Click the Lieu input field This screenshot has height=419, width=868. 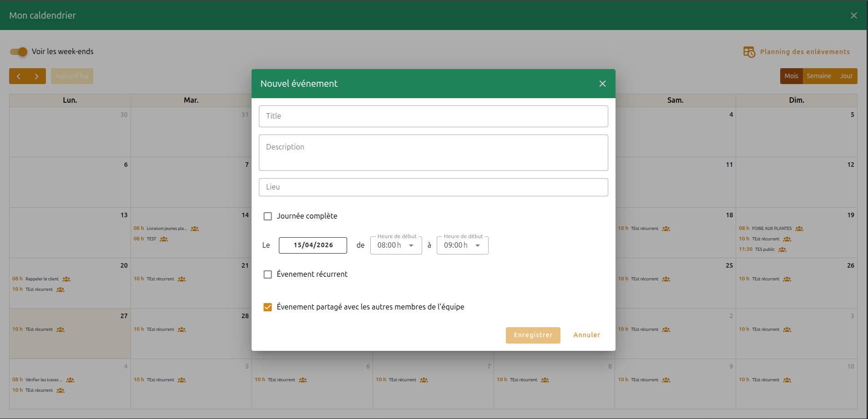click(x=433, y=187)
